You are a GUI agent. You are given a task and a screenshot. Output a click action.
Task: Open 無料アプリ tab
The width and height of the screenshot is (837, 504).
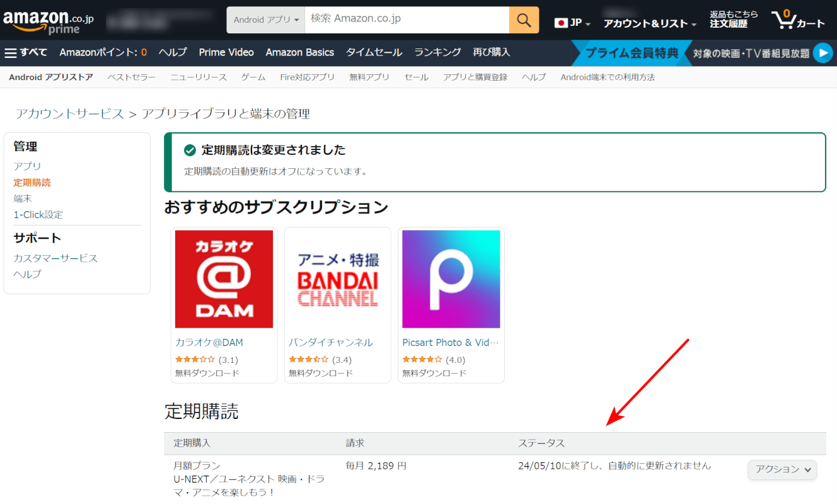point(369,77)
